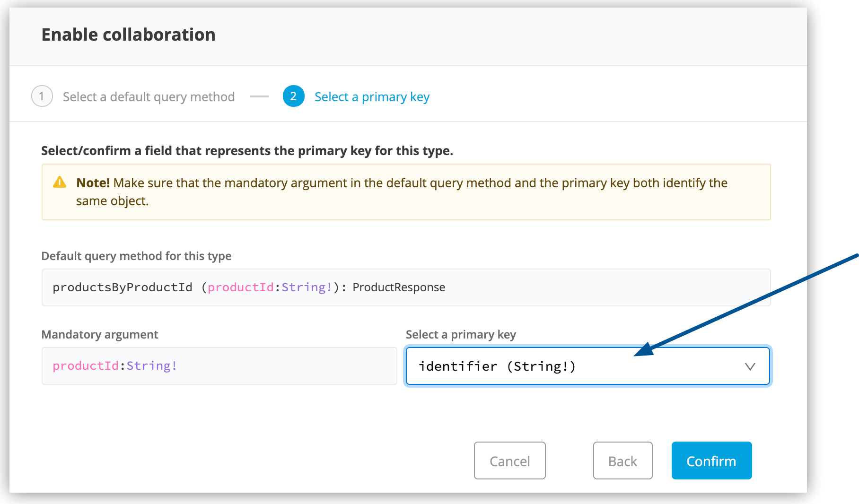Cancel the Enable collaboration dialog
The height and width of the screenshot is (504, 859).
click(x=509, y=461)
